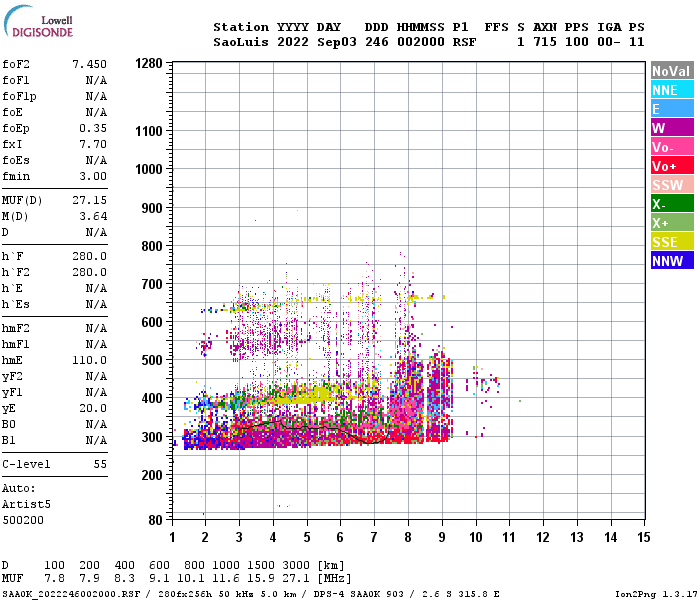Click the file name SAA0K_2022246002000.RSF

click(71, 594)
